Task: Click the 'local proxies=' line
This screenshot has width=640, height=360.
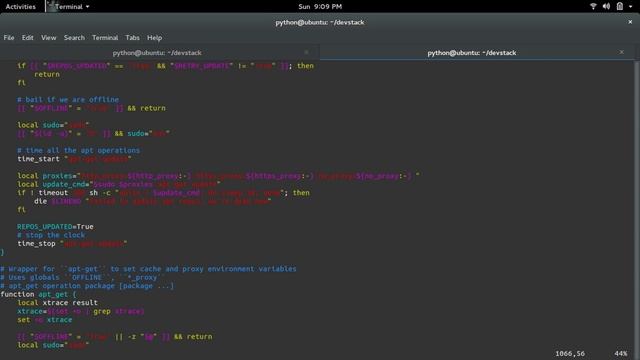Action: 218,176
